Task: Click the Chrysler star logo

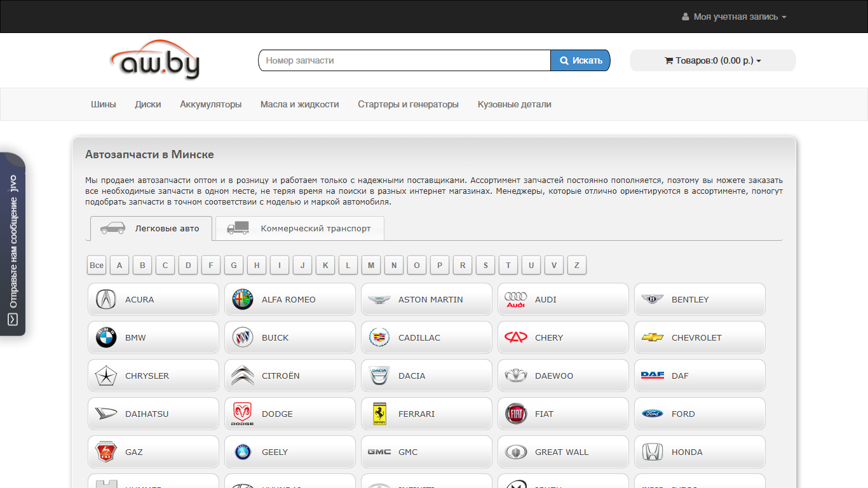Action: (106, 376)
